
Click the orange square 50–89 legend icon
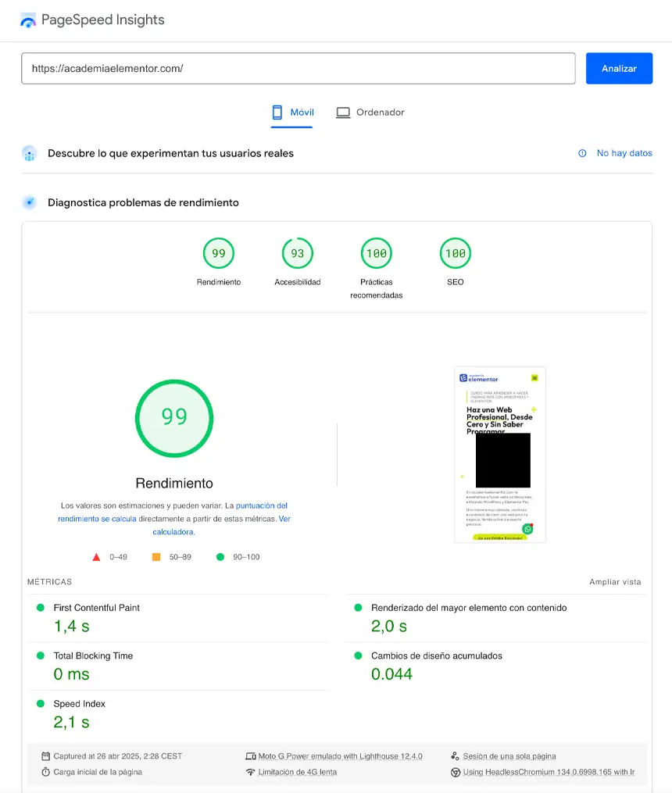point(156,557)
